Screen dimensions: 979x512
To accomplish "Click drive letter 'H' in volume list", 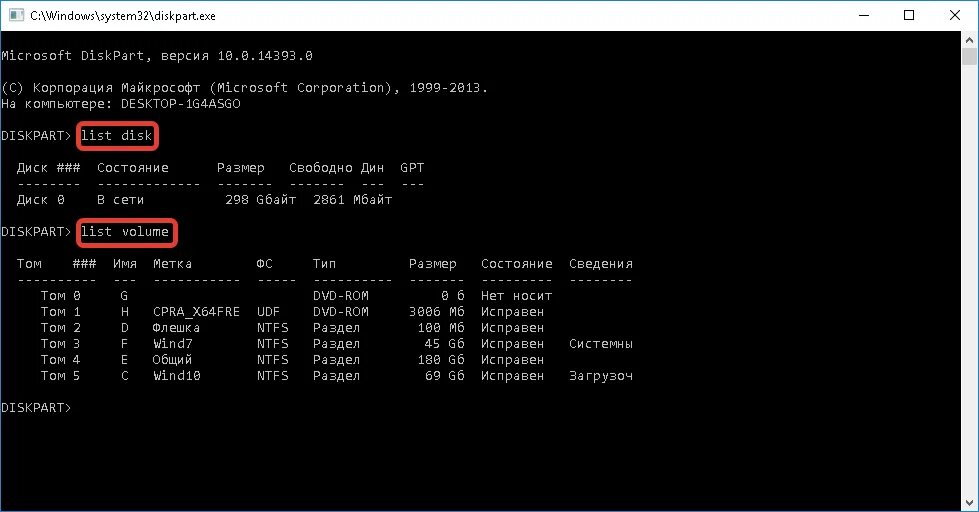I will (x=125, y=312).
